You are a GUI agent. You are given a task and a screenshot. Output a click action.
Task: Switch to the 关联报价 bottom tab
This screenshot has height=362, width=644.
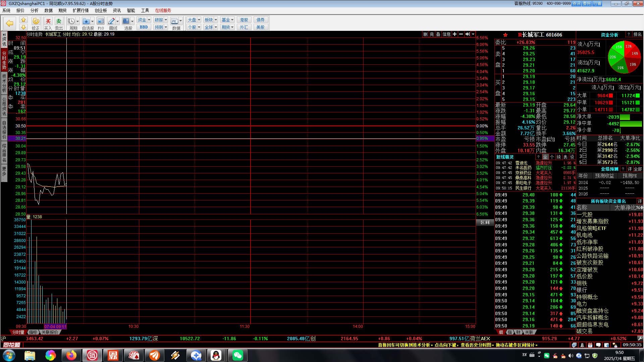click(50, 332)
